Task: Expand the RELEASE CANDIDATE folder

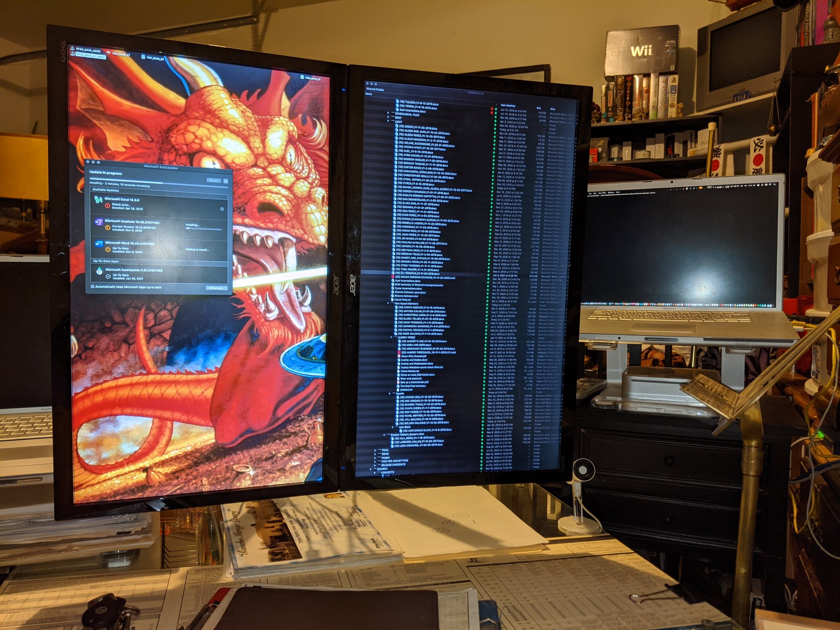Action: [375, 465]
